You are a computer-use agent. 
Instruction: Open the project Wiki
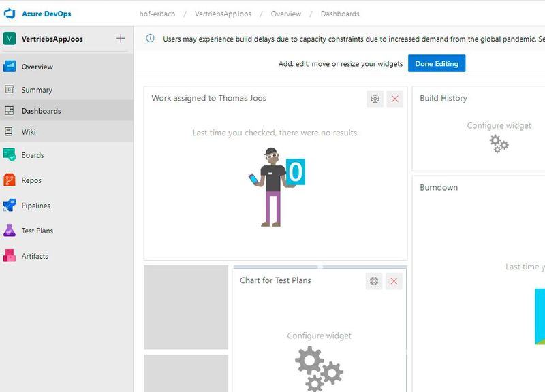point(32,131)
